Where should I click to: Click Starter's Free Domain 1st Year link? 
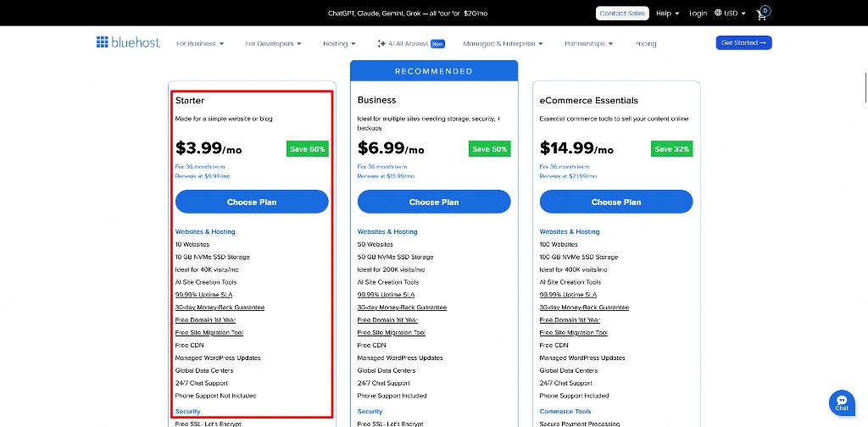(x=205, y=320)
